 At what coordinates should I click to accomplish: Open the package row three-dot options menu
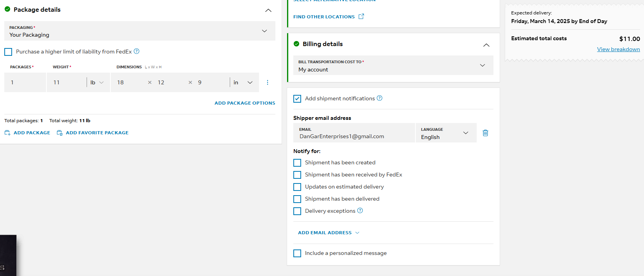tap(268, 82)
